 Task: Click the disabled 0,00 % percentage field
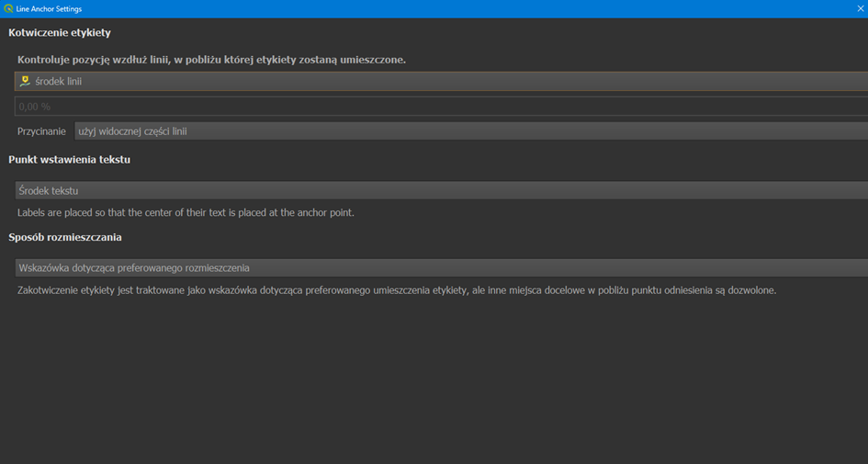coord(441,107)
